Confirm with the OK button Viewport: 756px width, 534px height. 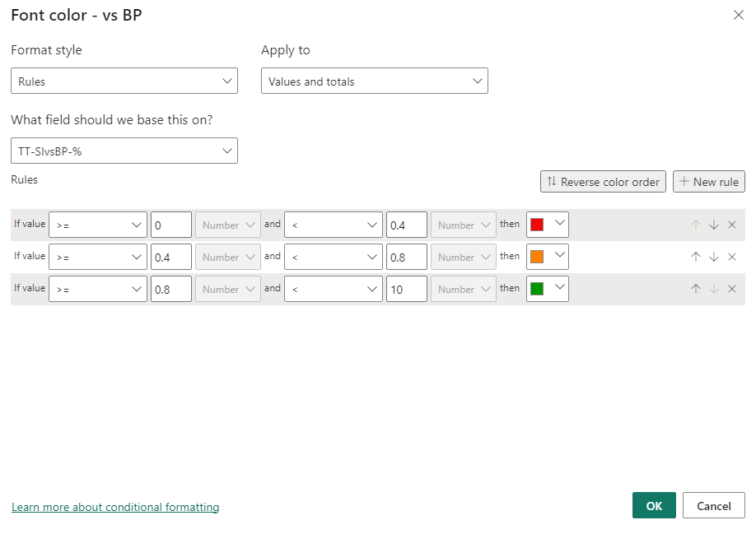pos(654,505)
